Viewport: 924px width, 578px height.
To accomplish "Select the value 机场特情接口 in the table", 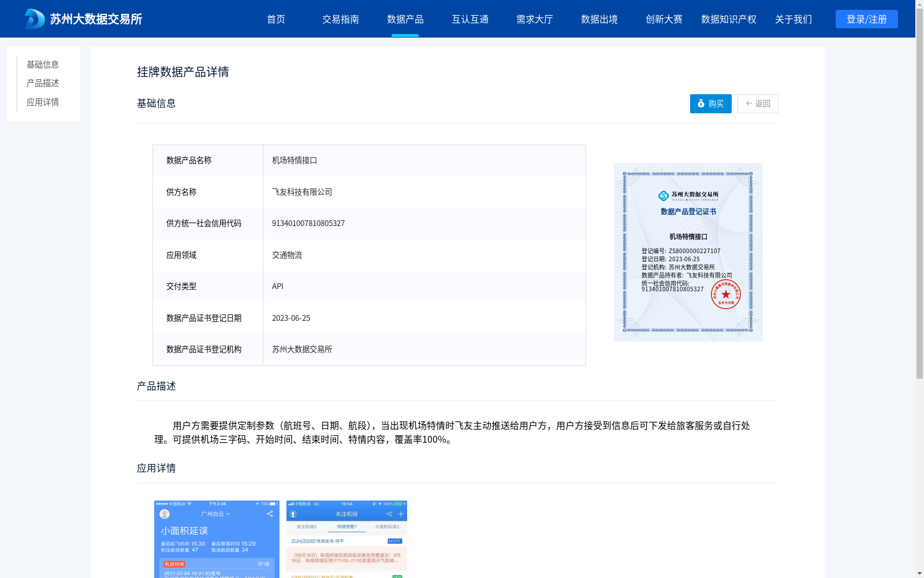I will 295,160.
